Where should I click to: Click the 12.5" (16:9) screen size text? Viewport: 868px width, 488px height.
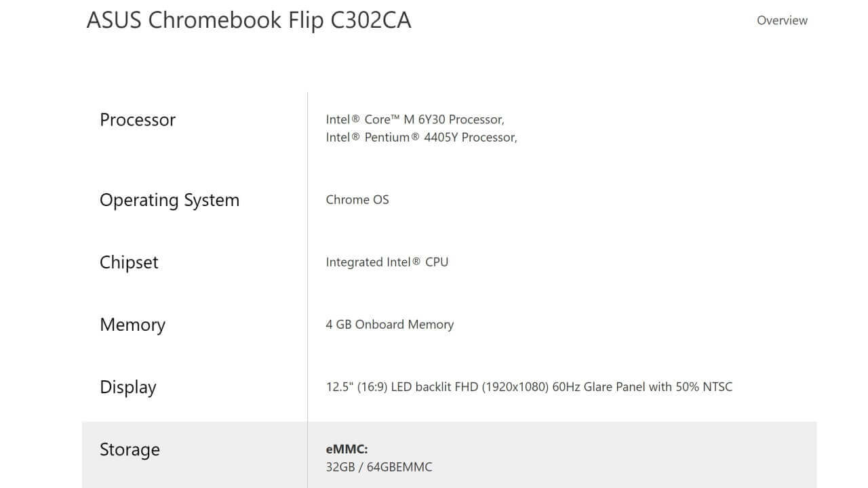click(356, 387)
